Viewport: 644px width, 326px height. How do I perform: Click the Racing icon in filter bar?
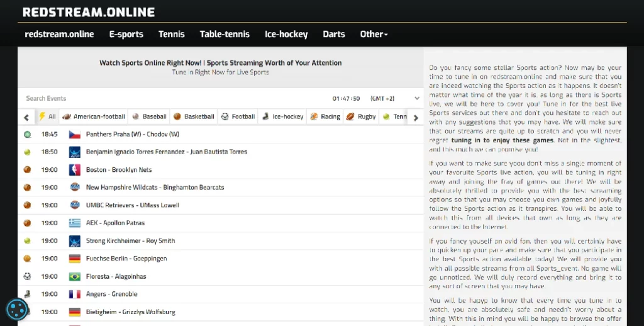[314, 117]
